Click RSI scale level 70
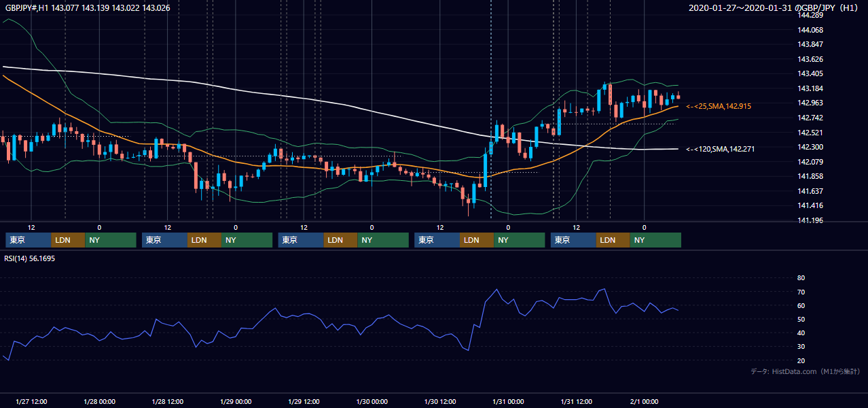Viewport: 868px width, 408px height. [801, 292]
